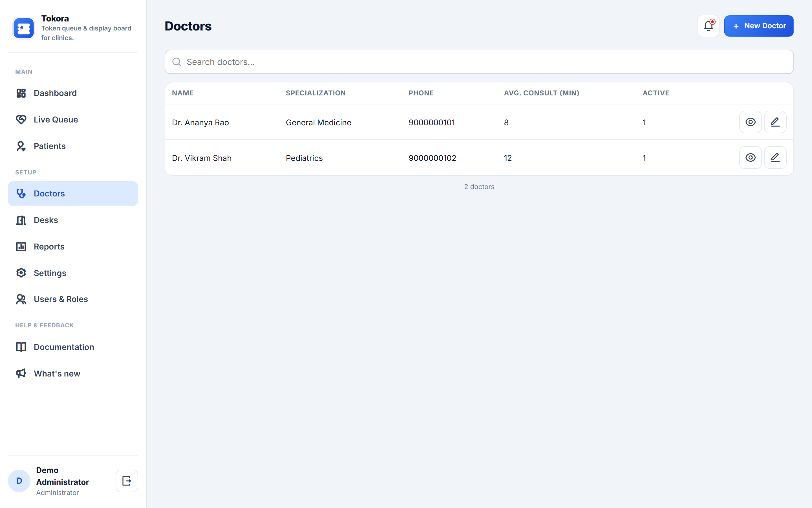Click the Name column header
Image resolution: width=812 pixels, height=508 pixels.
(182, 93)
